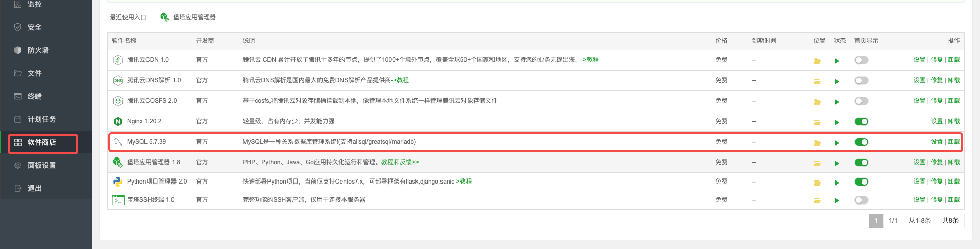Click the MySQL dolphin icon
This screenshot has width=980, height=249.
(x=118, y=142)
